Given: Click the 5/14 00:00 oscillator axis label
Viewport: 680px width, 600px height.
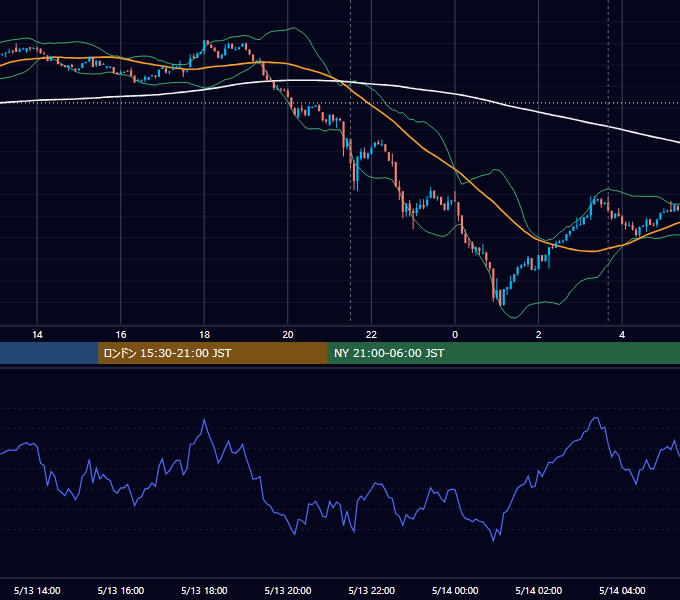Looking at the screenshot, I should (455, 590).
